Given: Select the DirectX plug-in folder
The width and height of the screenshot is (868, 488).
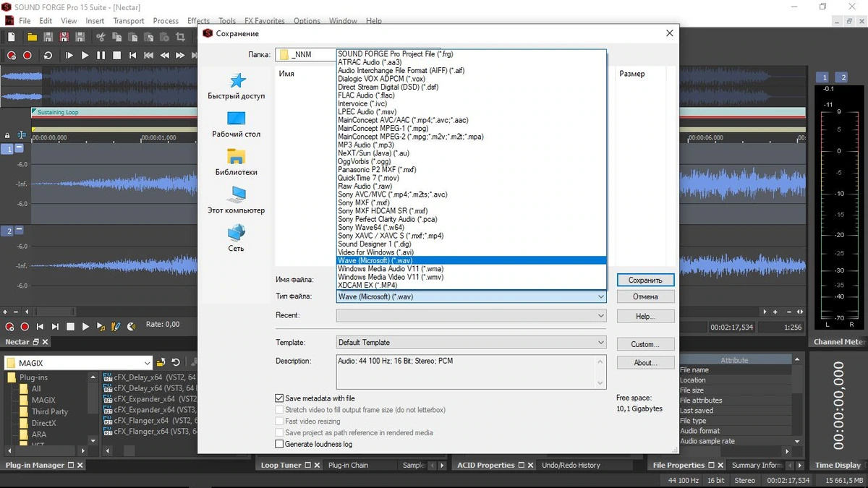Looking at the screenshot, I should click(x=43, y=423).
